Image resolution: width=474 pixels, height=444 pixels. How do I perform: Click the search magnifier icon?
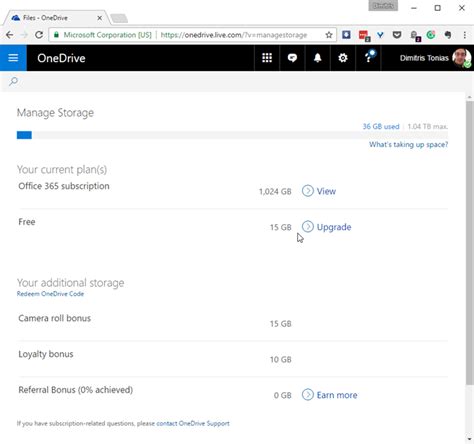click(13, 81)
